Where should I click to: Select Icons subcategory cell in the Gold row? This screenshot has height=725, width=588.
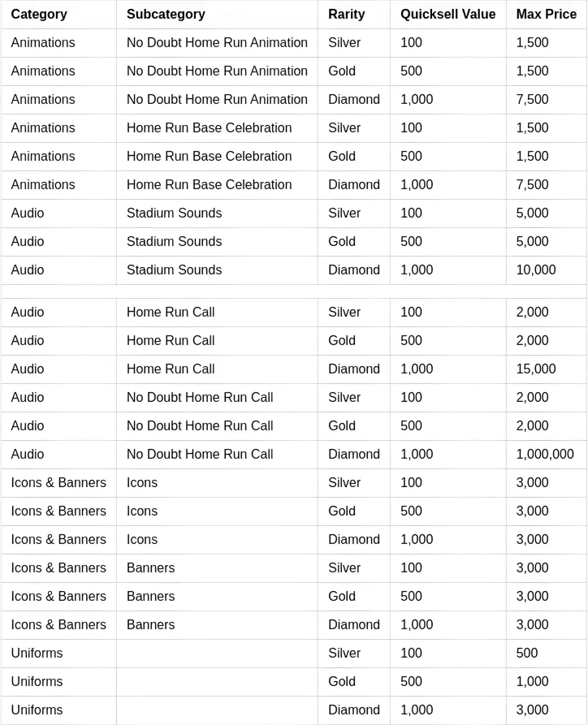coord(142,511)
